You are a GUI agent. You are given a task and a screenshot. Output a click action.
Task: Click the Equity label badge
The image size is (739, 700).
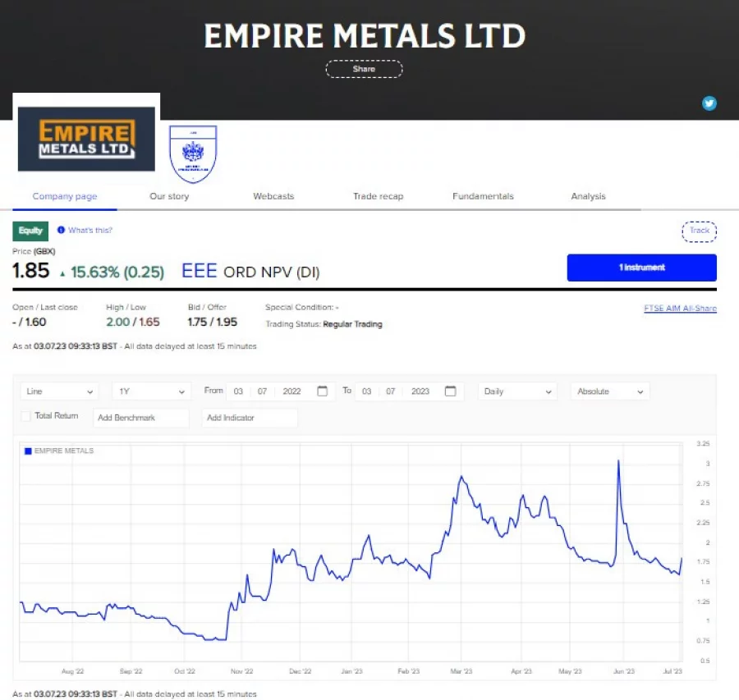pos(30,231)
